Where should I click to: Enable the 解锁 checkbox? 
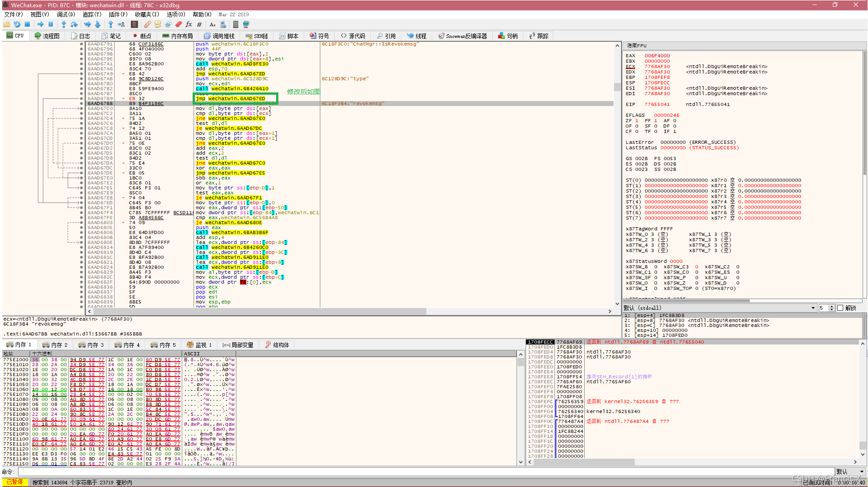pyautogui.click(x=840, y=308)
